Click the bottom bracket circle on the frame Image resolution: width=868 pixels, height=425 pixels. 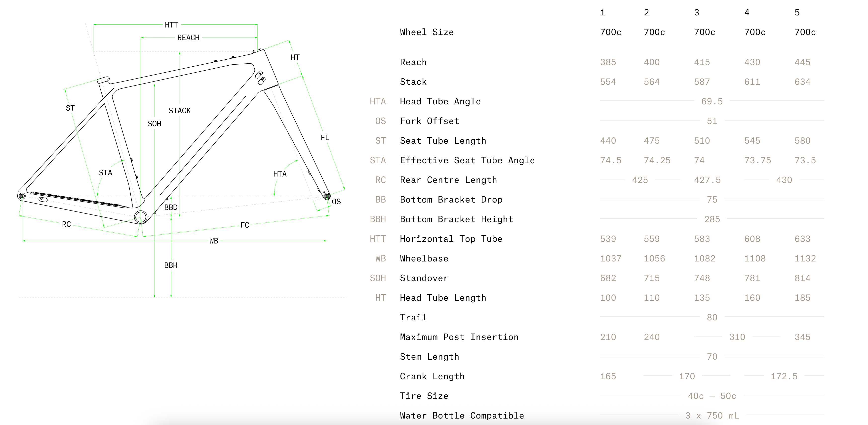click(x=141, y=217)
